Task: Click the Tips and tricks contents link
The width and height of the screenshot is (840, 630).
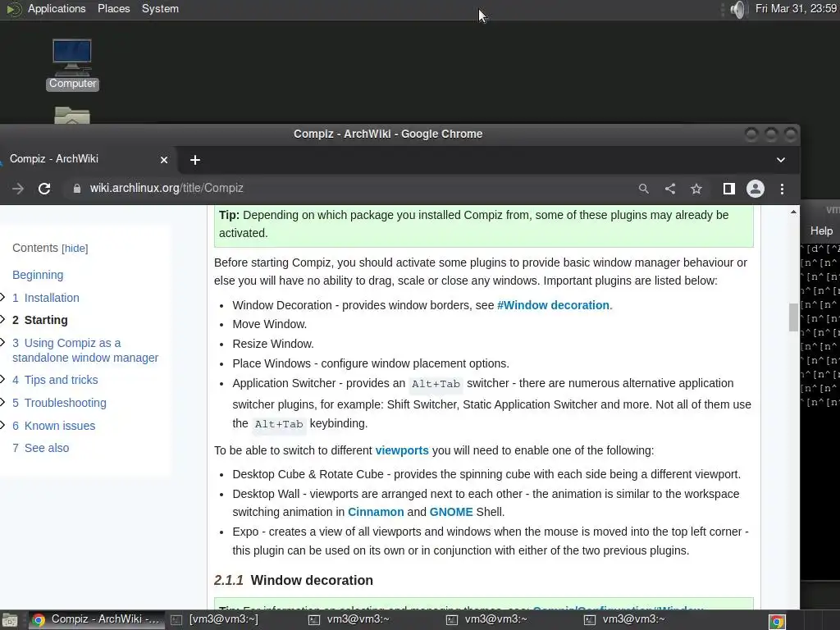Action: tap(55, 380)
